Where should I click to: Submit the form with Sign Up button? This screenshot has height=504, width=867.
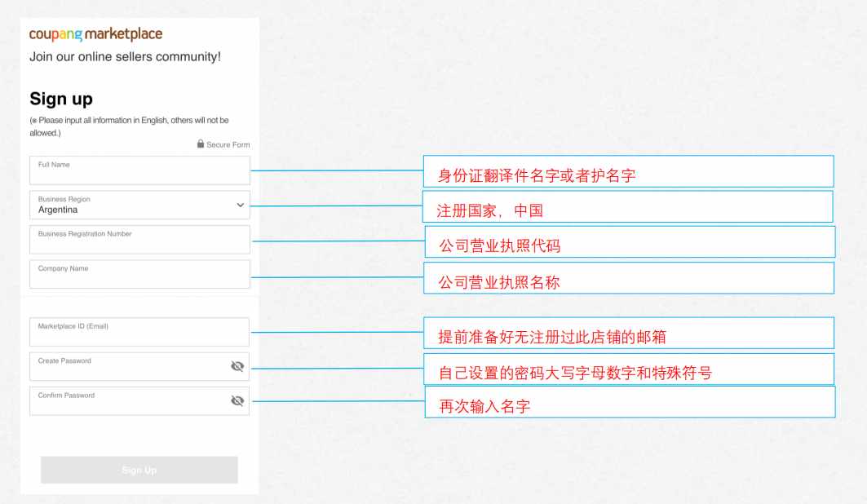[x=139, y=470]
